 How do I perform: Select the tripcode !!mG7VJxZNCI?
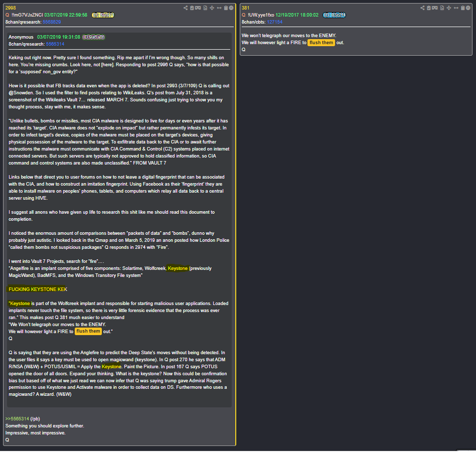27,15
